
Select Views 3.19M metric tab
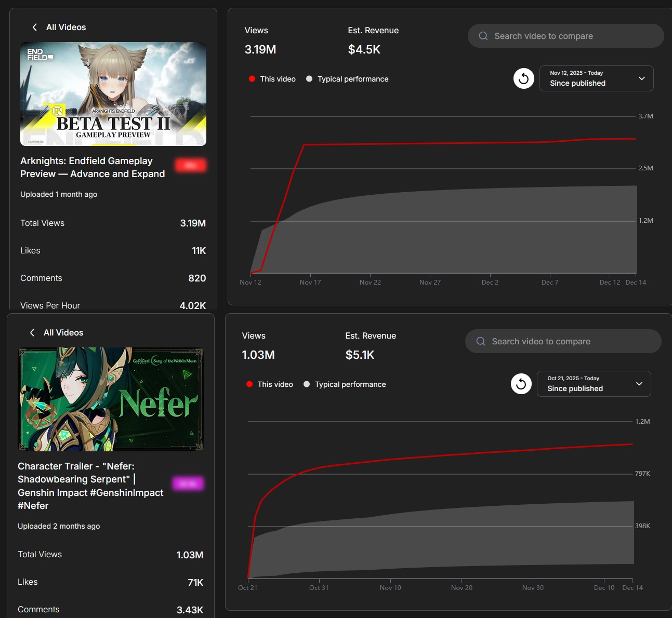point(260,41)
